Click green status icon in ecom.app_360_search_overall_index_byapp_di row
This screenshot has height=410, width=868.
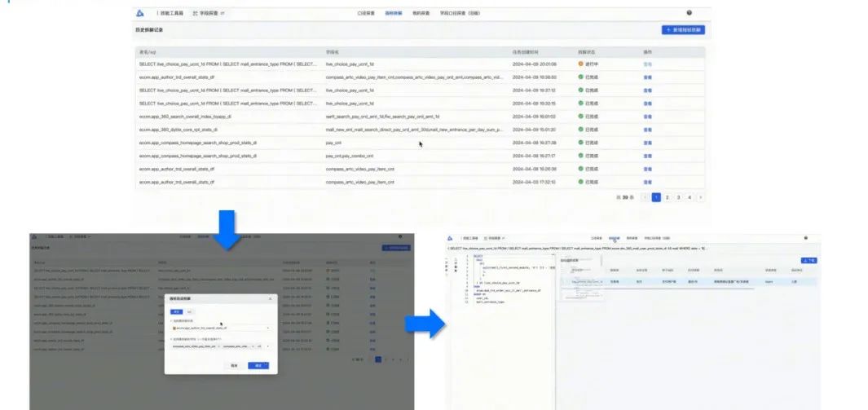580,117
